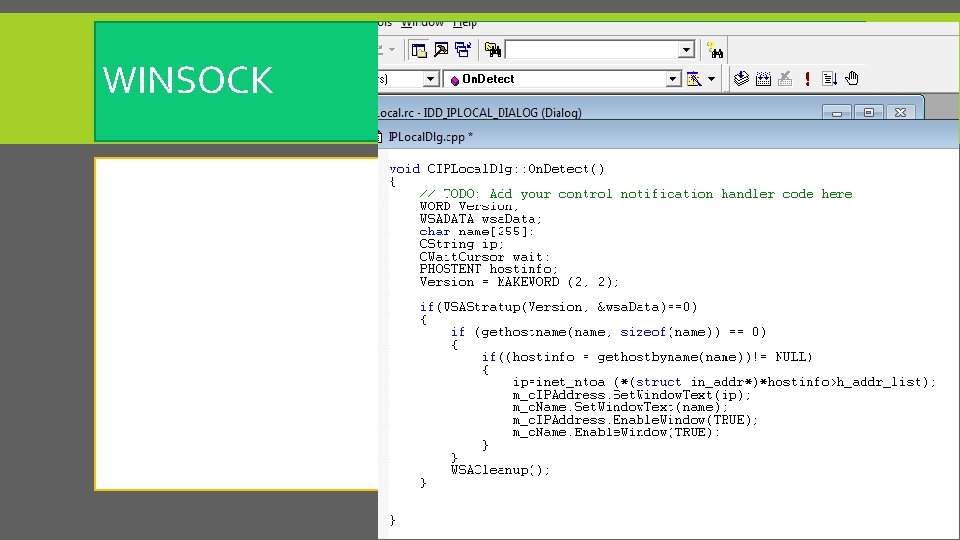960x540 pixels.
Task: Click the empty Find text combo box
Action: (592, 50)
